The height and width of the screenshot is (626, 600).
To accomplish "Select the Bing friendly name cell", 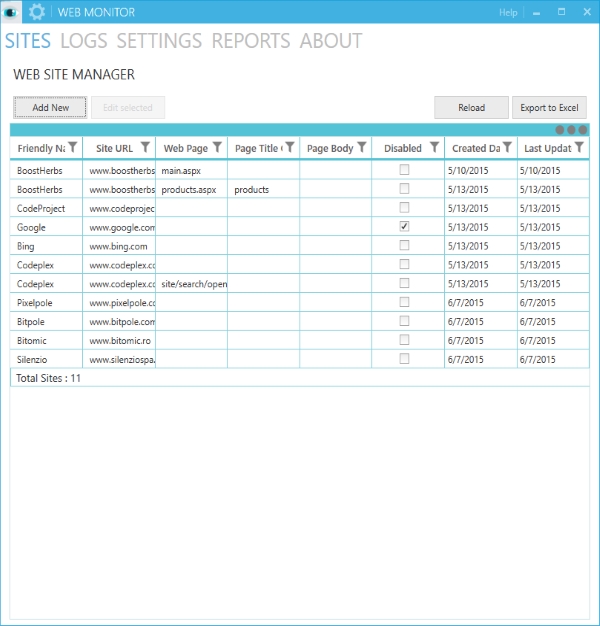I will [46, 246].
